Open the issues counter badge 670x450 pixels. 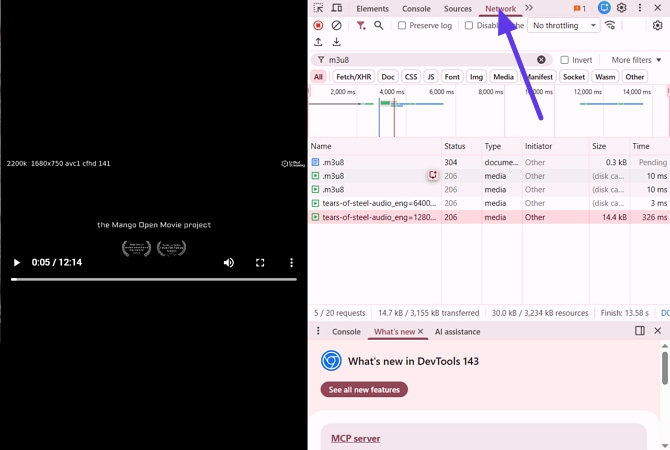[580, 8]
